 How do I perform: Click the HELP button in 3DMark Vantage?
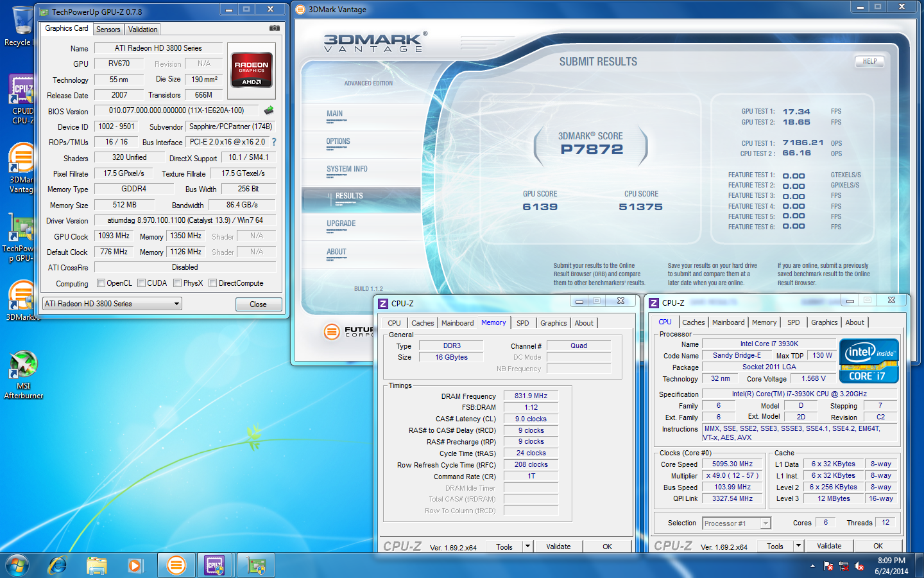click(x=869, y=62)
